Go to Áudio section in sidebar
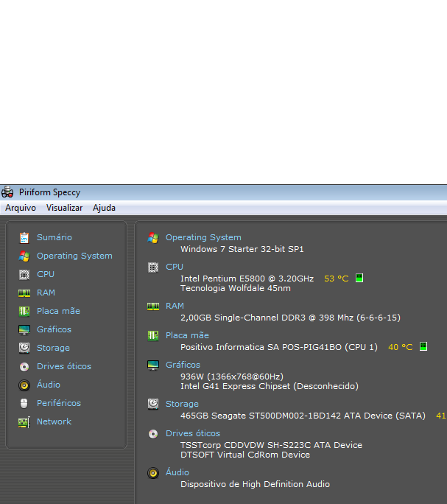 tap(49, 385)
